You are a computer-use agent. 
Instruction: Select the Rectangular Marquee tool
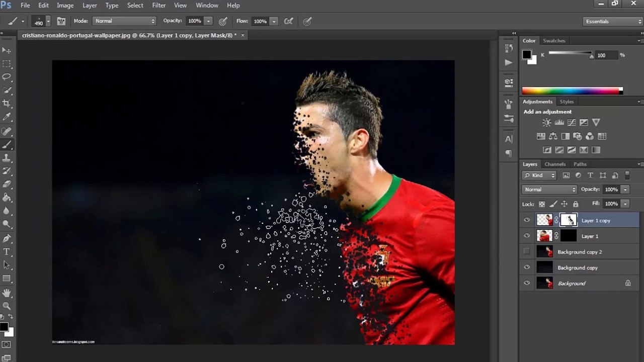(7, 64)
